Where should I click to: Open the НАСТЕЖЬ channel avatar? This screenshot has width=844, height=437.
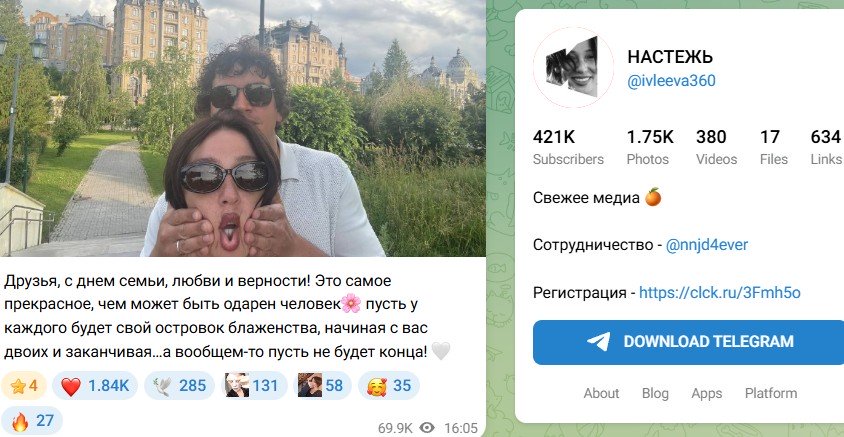click(573, 67)
